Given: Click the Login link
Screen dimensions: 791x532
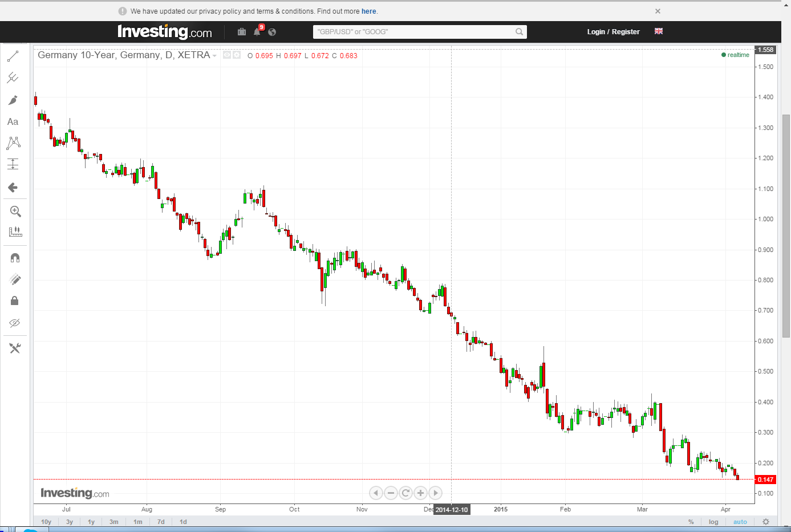Looking at the screenshot, I should tap(596, 32).
